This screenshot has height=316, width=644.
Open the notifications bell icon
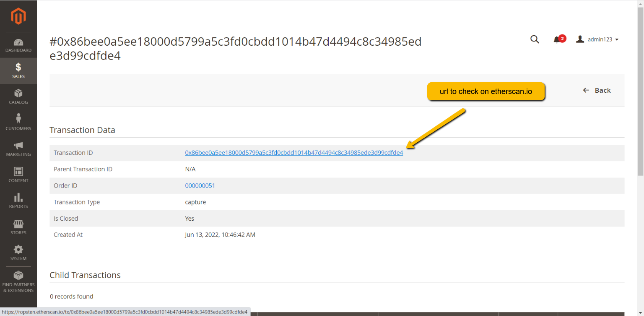(557, 40)
